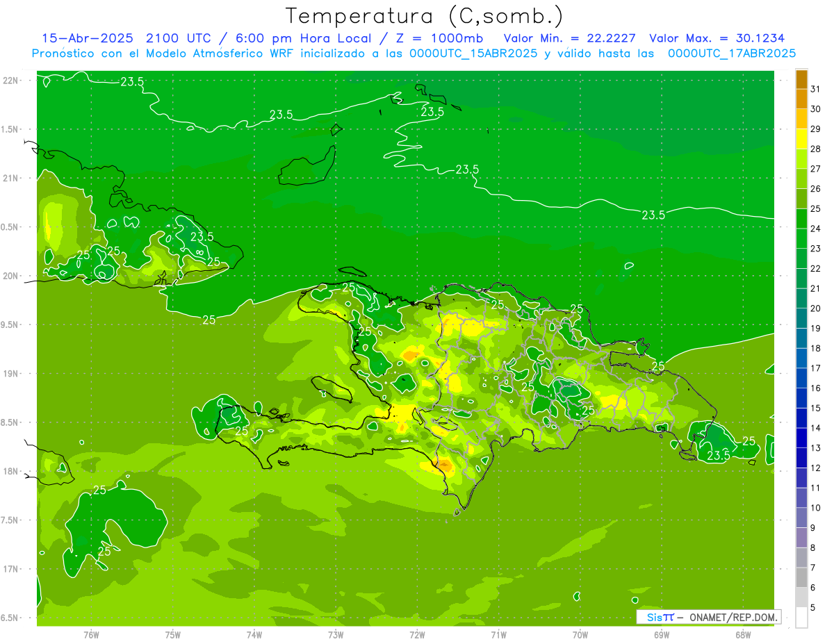
Task: Click legend value "27"
Action: 815,169
